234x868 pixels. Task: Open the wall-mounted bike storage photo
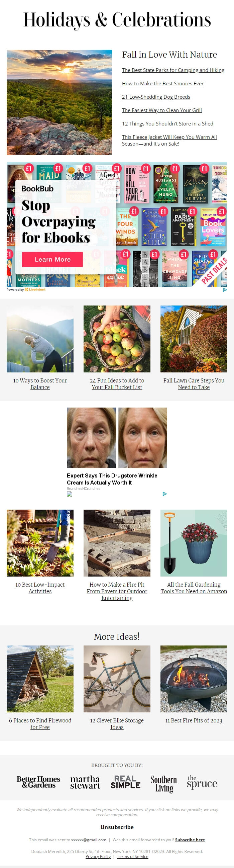pos(117,679)
